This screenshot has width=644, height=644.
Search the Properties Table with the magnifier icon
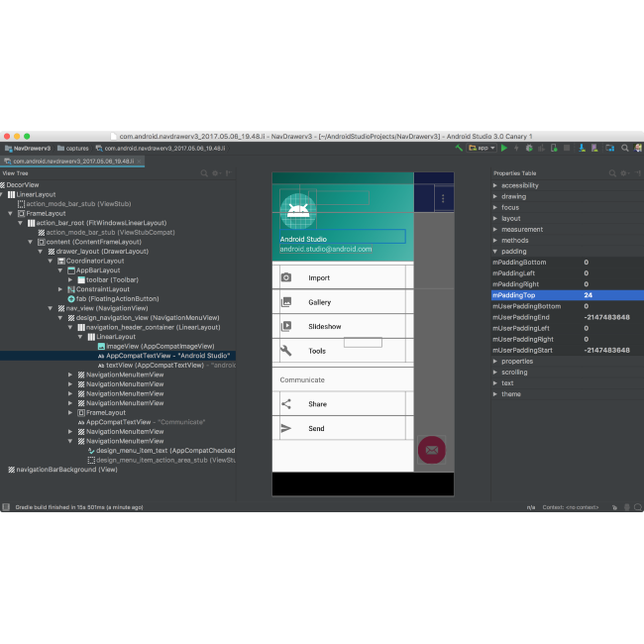coord(612,173)
